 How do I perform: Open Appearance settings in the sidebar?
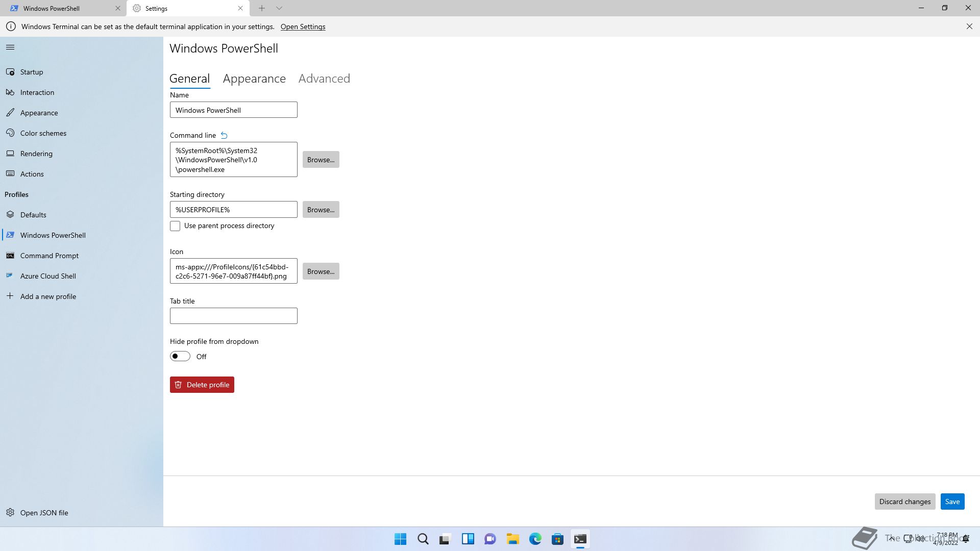(x=82, y=113)
